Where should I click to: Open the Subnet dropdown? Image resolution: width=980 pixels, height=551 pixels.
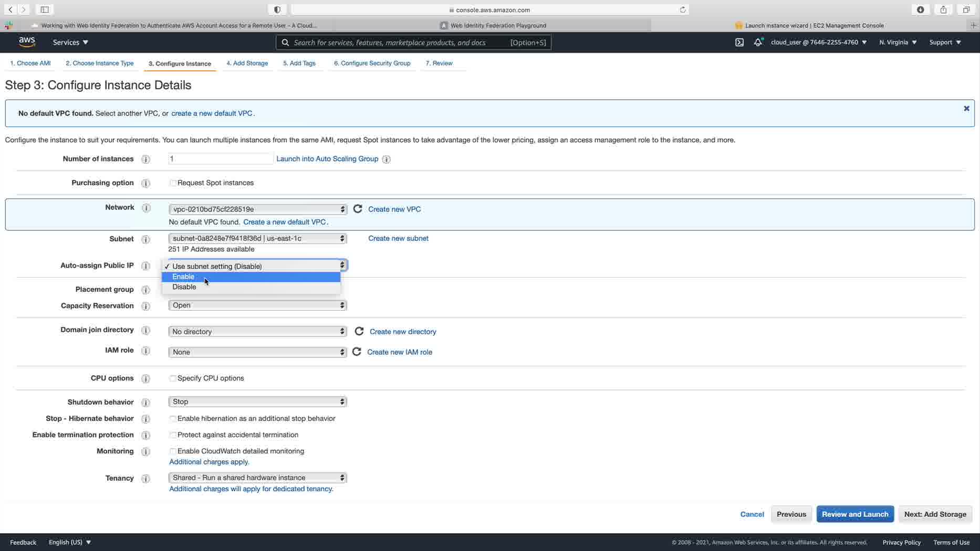pos(257,238)
